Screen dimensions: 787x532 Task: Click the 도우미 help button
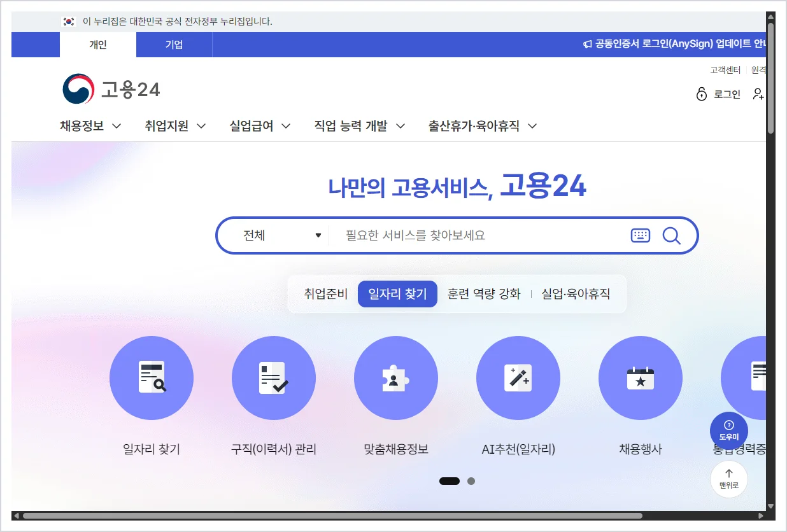point(729,431)
